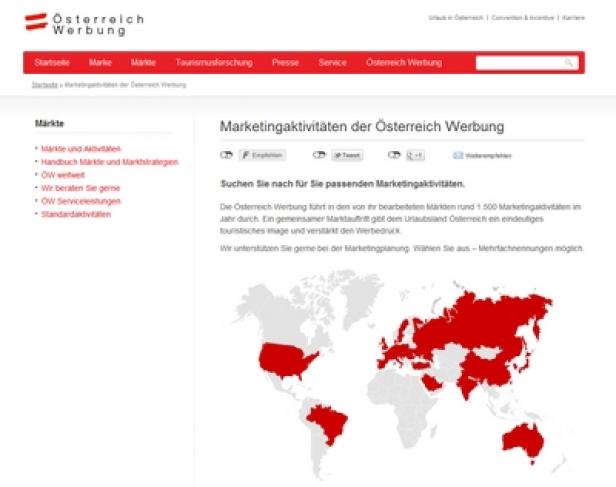Screen dimensions: 616x487
Task: Click the Österreich Werbung logo
Action: click(84, 24)
